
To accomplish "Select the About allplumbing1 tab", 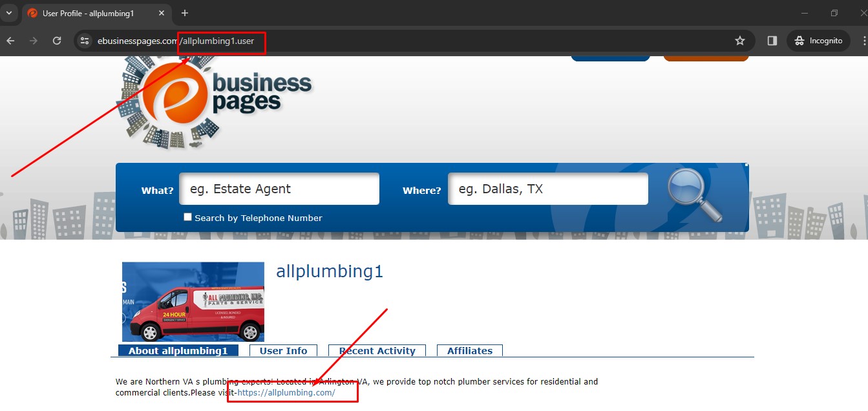I will click(178, 350).
